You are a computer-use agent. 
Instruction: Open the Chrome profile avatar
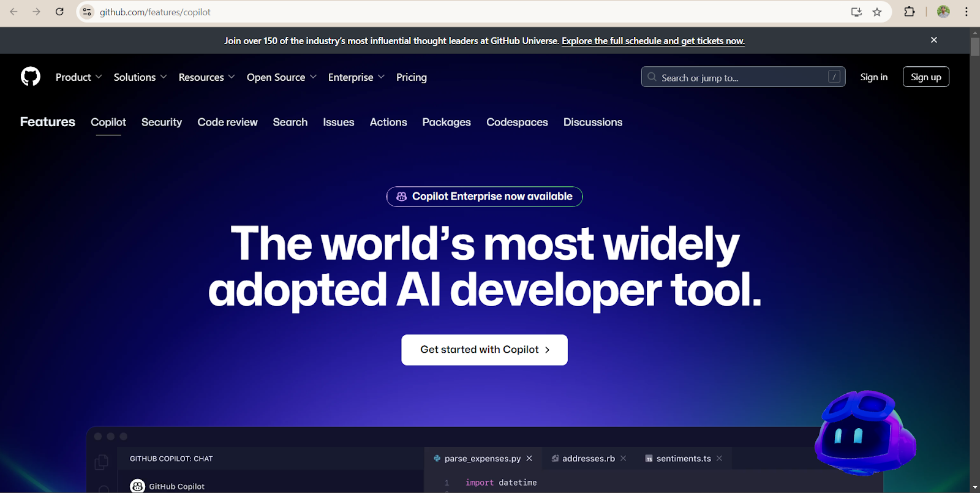pos(943,12)
